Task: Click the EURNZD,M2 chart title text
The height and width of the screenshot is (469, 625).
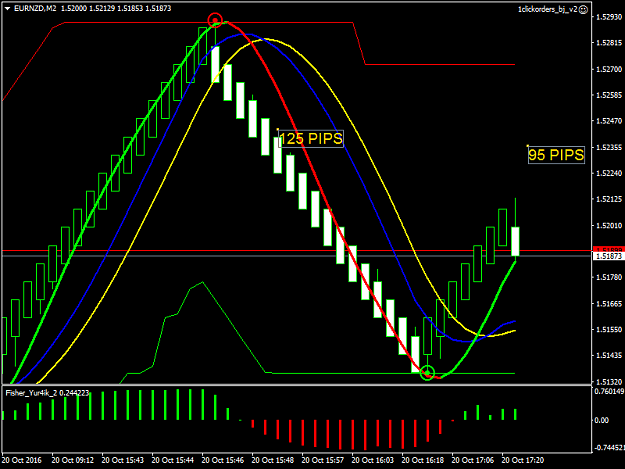Action: point(35,8)
